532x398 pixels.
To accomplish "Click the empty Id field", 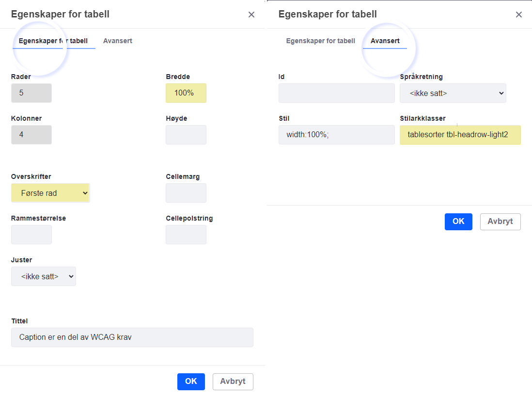I will [x=336, y=93].
